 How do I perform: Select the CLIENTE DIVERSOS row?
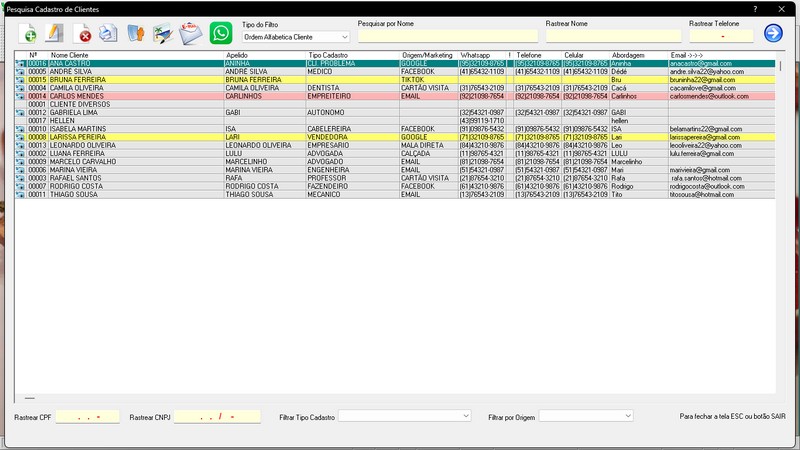point(394,105)
